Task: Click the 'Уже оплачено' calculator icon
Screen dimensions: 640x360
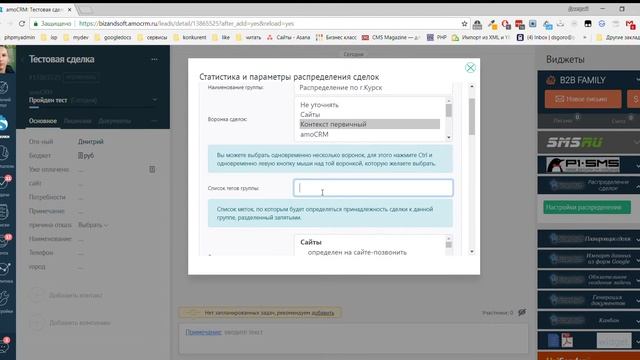Action: (152, 169)
